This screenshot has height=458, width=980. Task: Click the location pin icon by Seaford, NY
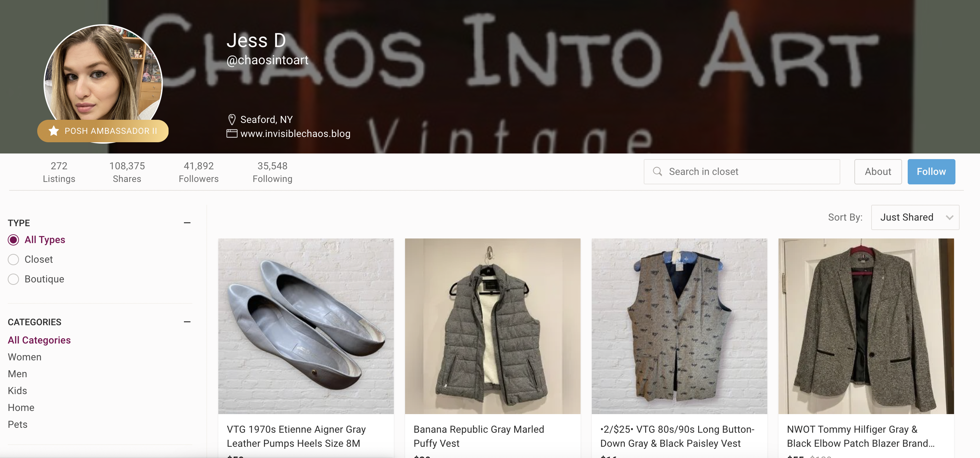tap(232, 119)
